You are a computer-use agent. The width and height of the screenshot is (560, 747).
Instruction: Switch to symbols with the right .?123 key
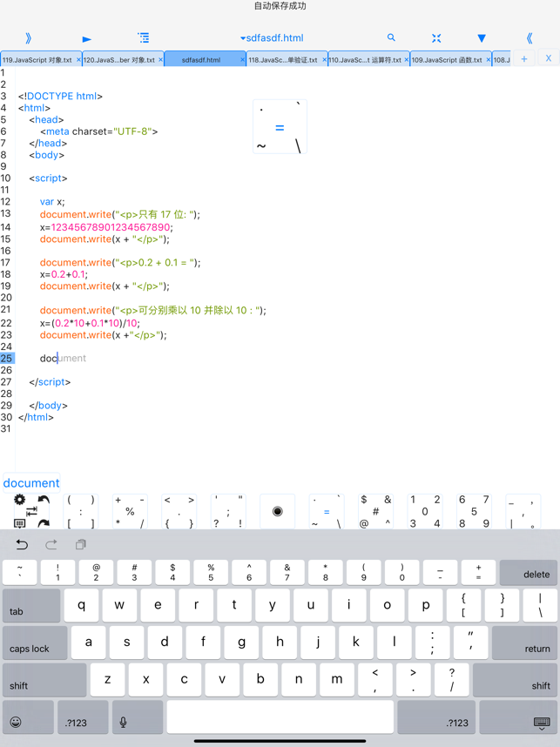coord(436,717)
